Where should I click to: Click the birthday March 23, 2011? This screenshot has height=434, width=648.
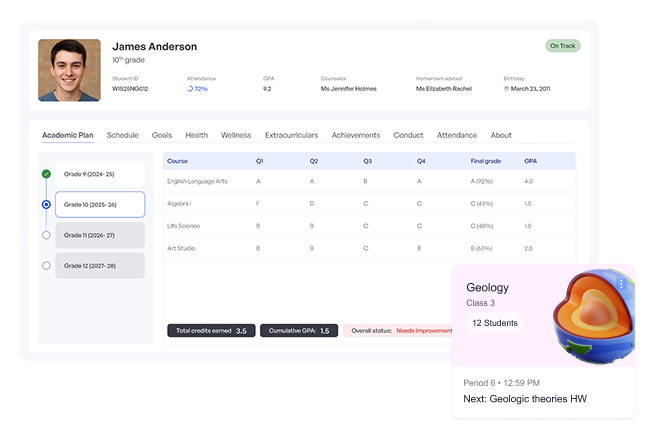(x=530, y=88)
